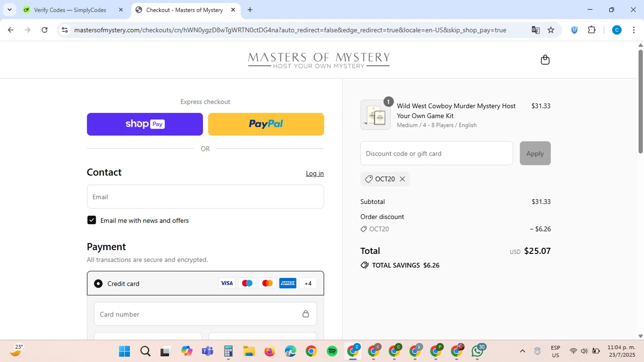The height and width of the screenshot is (362, 644).
Task: Click the product title Wild West Cowboy Murder Mystery
Action: [456, 111]
